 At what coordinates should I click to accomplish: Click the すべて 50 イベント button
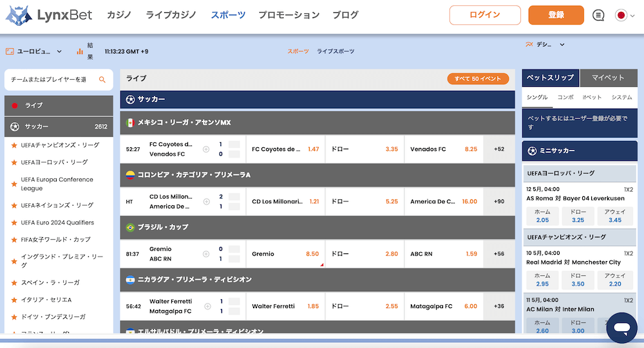pos(478,78)
